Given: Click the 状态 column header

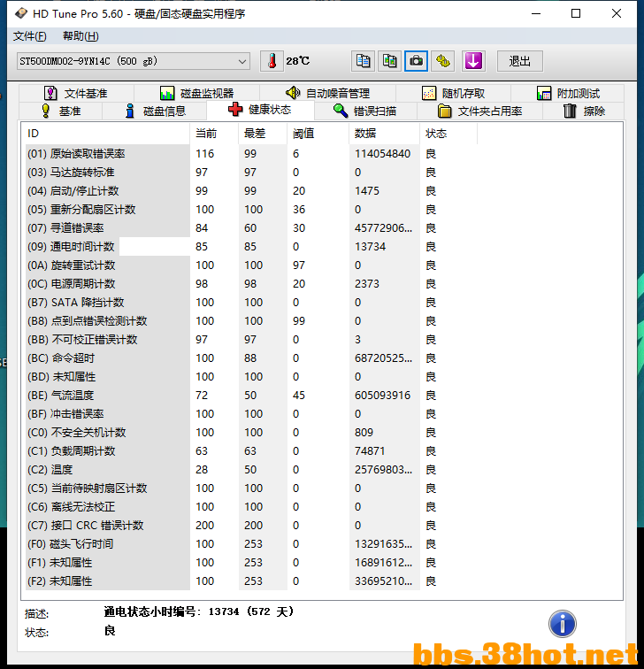Looking at the screenshot, I should [448, 134].
